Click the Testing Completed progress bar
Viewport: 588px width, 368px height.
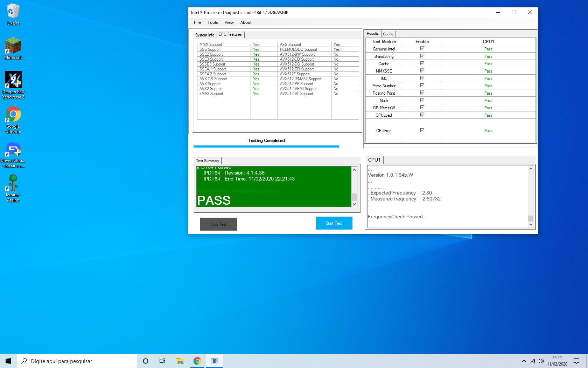point(266,146)
